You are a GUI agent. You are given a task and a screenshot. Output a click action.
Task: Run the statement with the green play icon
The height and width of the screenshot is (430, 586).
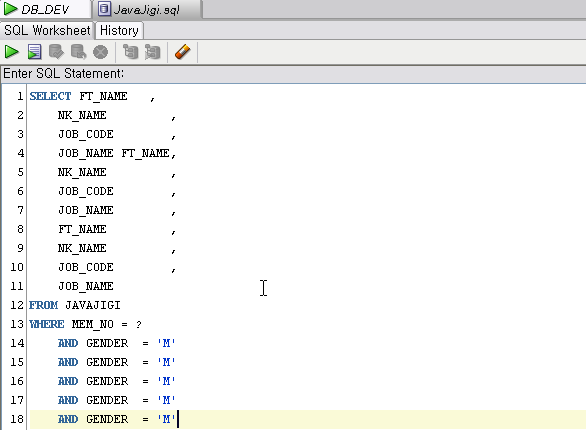click(x=12, y=52)
